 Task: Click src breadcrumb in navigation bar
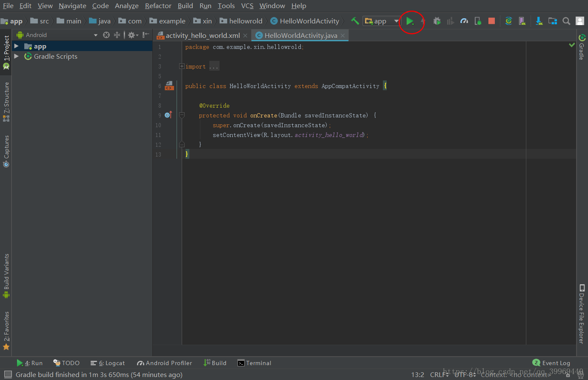40,21
